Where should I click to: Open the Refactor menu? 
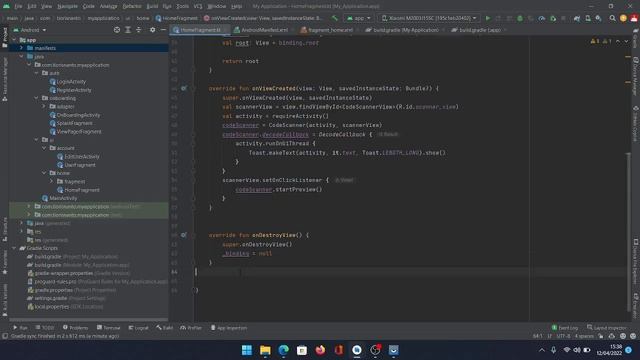point(132,6)
